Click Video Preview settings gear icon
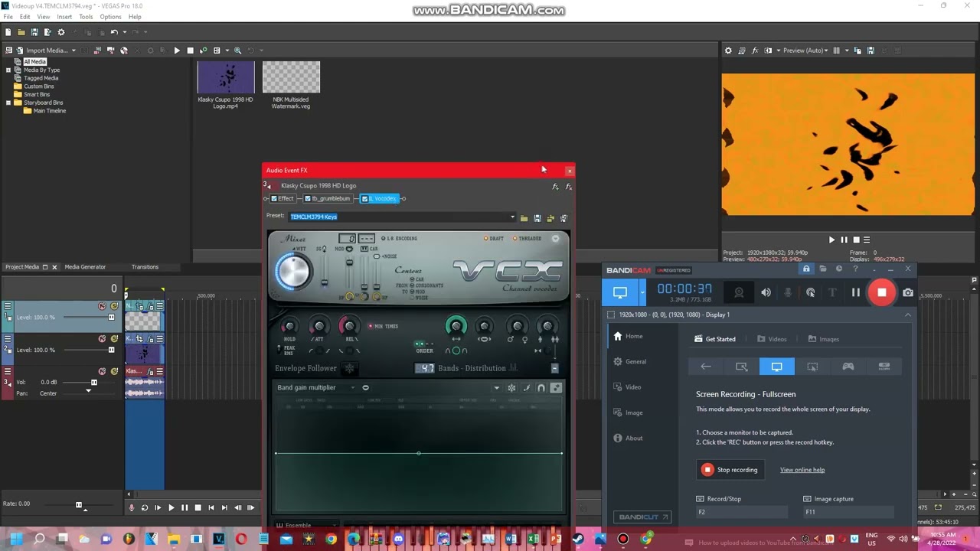Screen dimensions: 980x551 click(x=728, y=51)
